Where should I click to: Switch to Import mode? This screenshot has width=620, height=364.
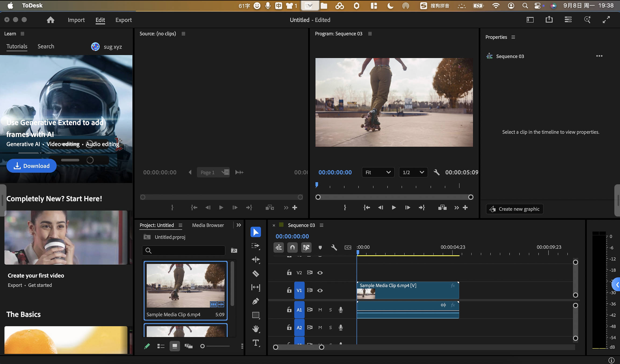(x=76, y=20)
